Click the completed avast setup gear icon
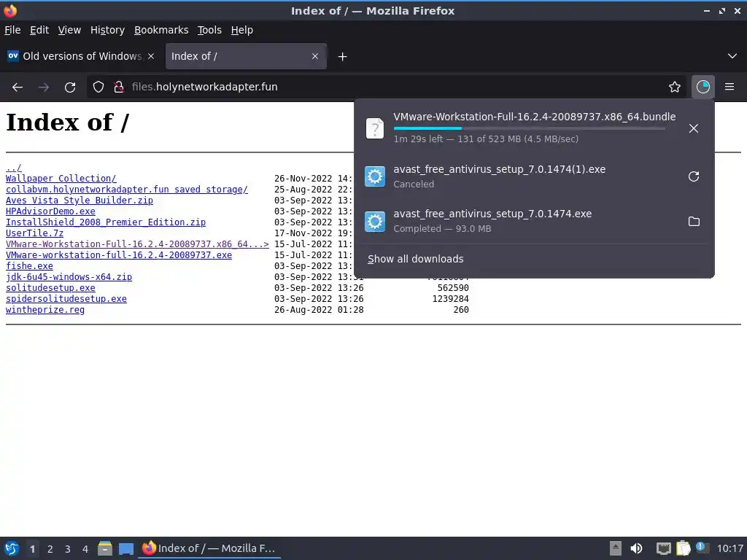The height and width of the screenshot is (560, 747). tap(375, 222)
